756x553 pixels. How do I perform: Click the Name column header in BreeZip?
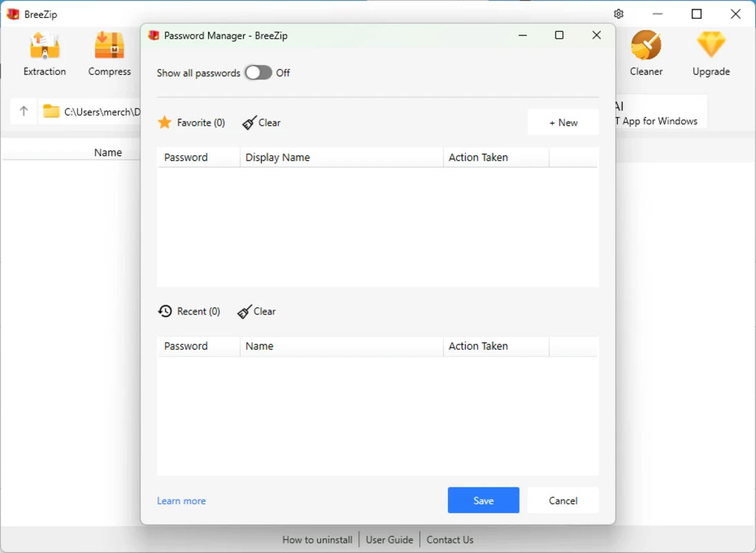point(108,152)
